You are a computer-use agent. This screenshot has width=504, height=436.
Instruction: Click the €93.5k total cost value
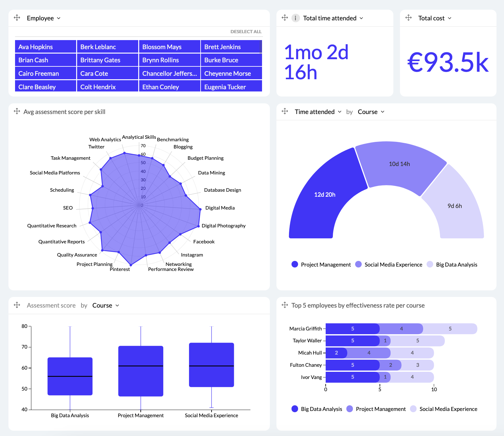tap(448, 63)
